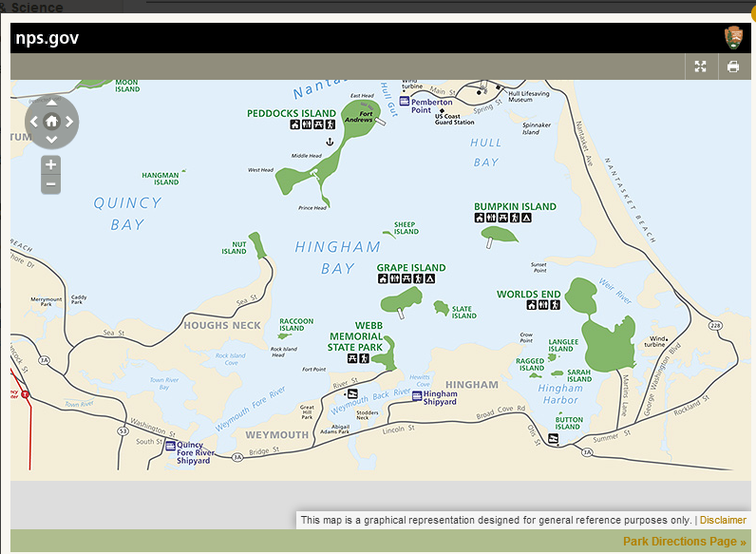Click the LANGLEE ISLAND label

[563, 345]
